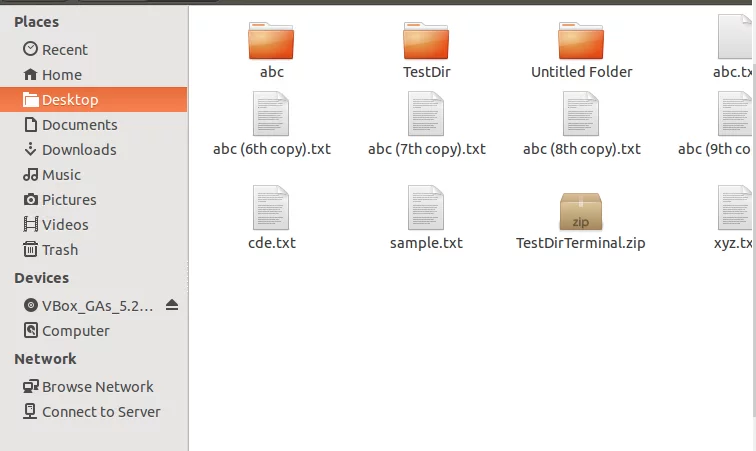This screenshot has width=756, height=451.
Task: Click the Untitled Folder icon
Action: point(581,41)
